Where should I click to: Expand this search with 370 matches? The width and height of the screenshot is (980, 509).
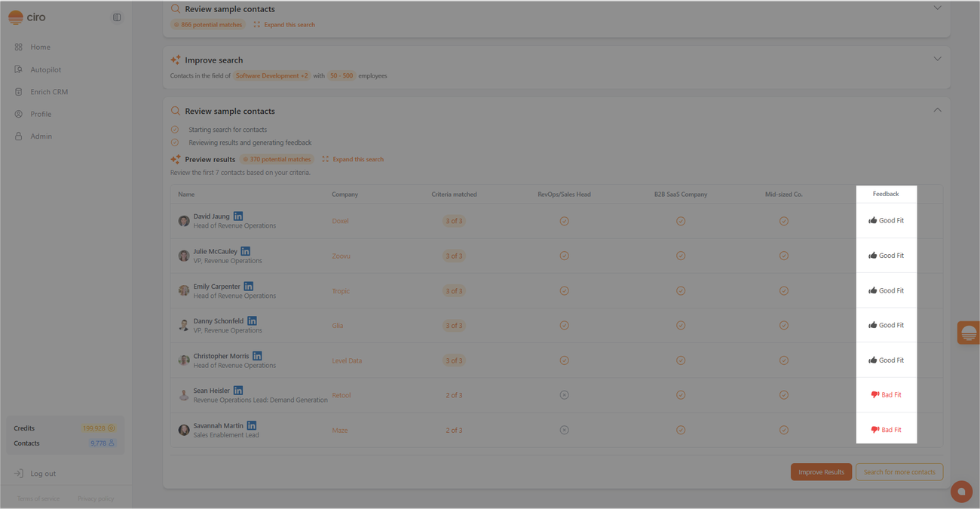pyautogui.click(x=353, y=159)
